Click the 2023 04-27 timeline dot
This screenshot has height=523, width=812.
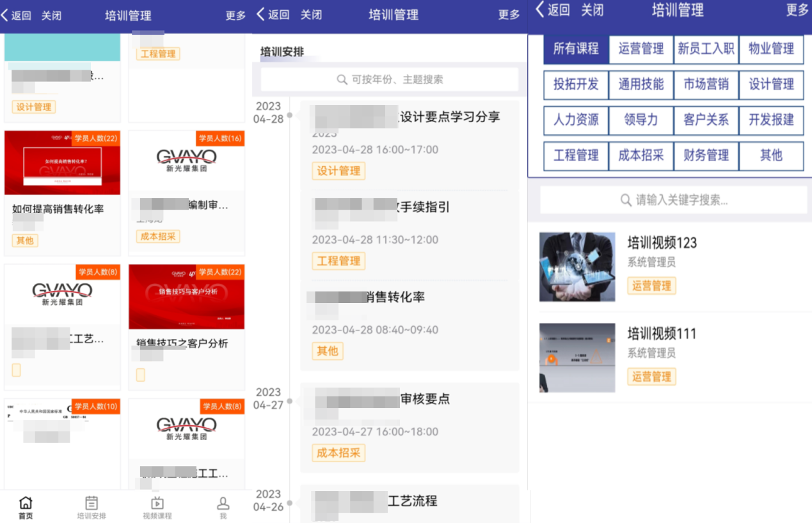point(290,401)
